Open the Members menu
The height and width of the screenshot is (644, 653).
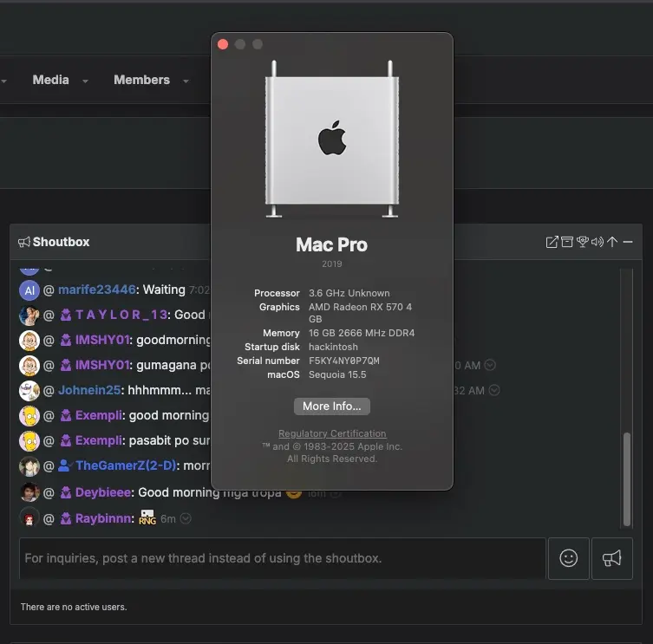(141, 80)
